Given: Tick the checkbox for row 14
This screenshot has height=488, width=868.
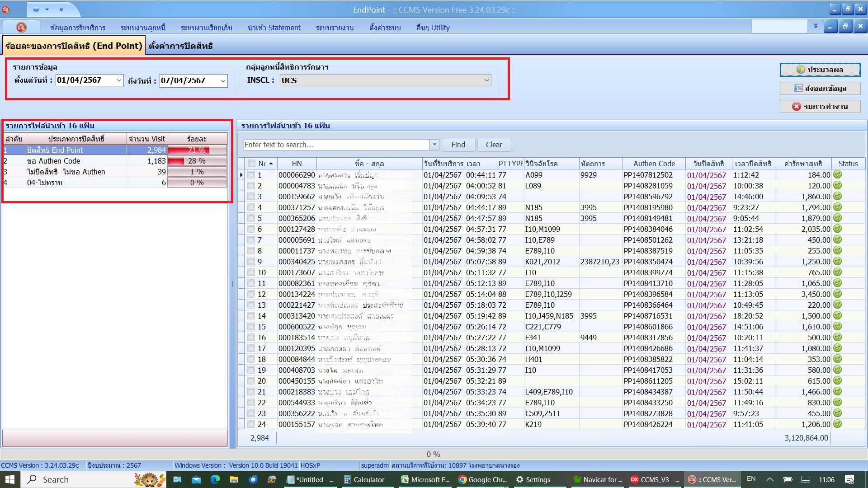Looking at the screenshot, I should click(251, 316).
